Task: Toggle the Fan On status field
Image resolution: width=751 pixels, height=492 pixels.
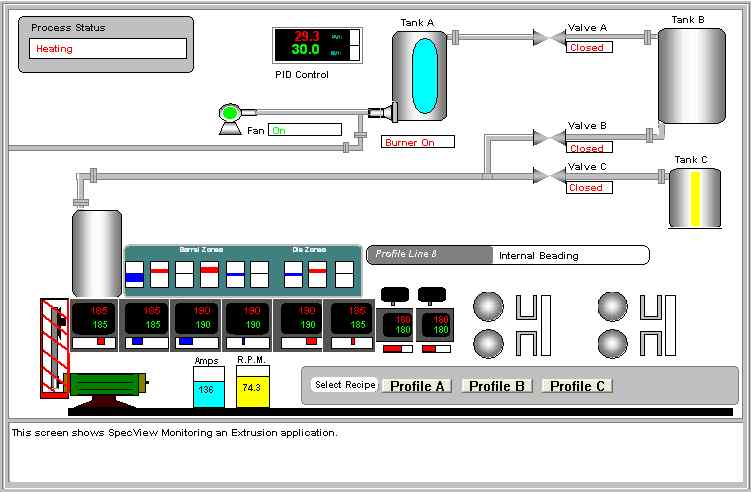Action: (x=305, y=130)
